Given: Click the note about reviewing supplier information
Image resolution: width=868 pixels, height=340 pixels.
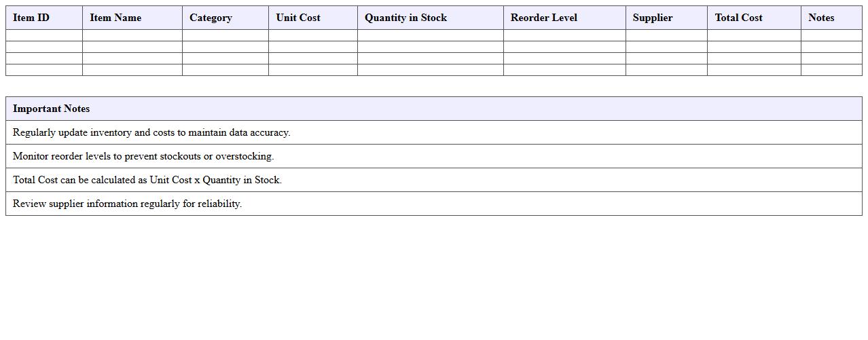Looking at the screenshot, I should [128, 204].
